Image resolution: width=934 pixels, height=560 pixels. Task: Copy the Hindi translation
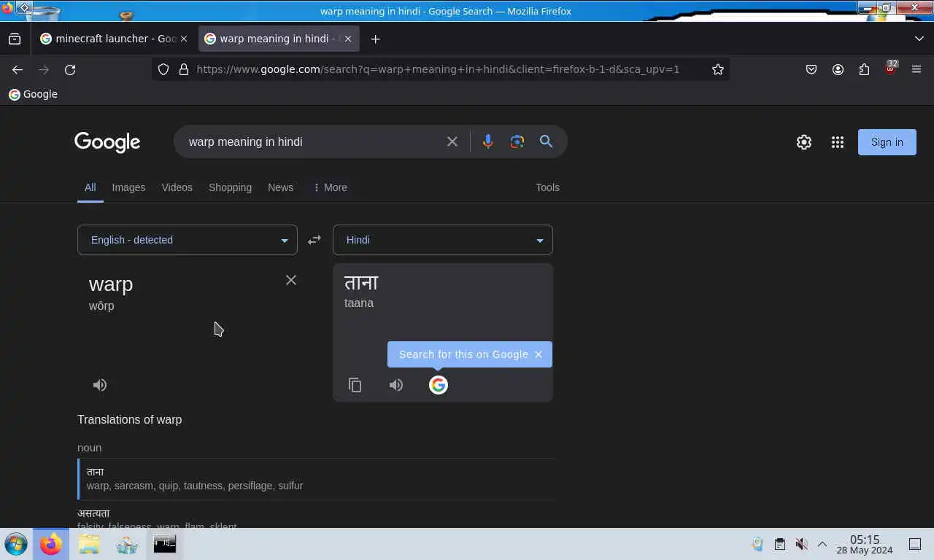[355, 385]
